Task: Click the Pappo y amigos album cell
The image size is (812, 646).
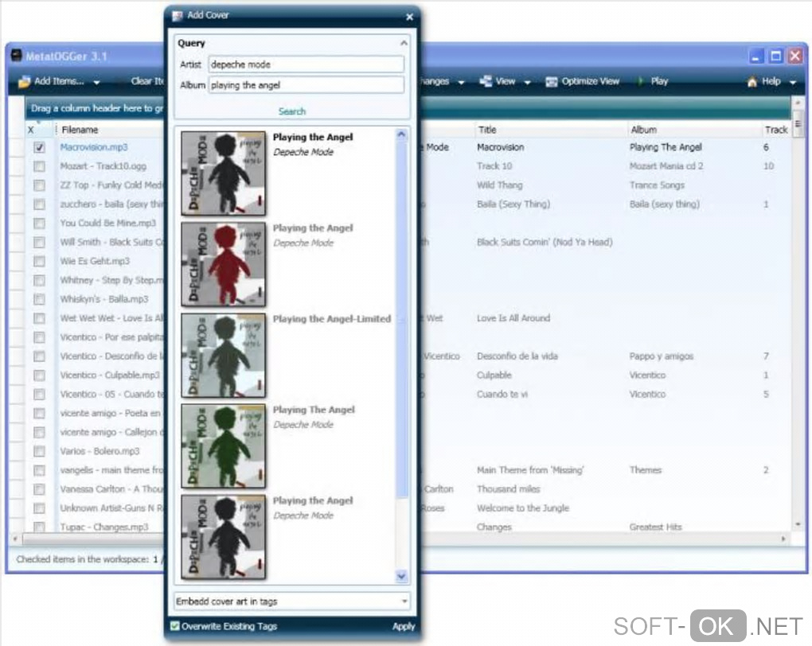Action: click(x=661, y=356)
